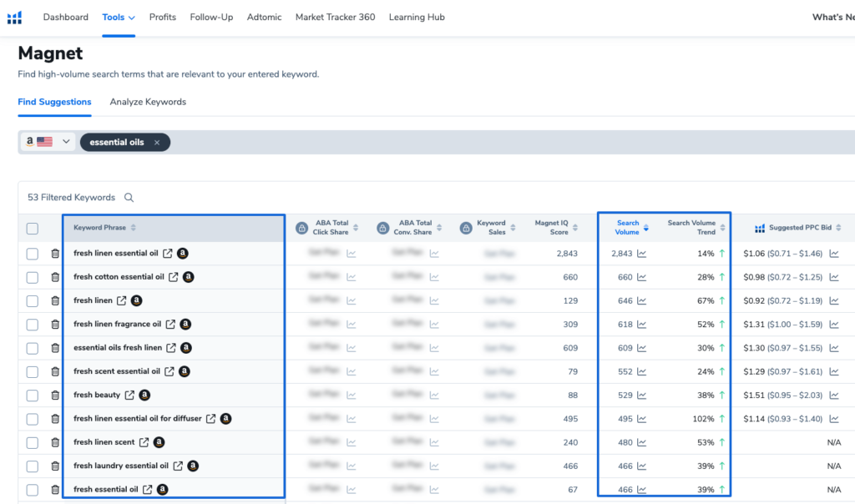This screenshot has height=504, width=855.
Task: Click trash icon for 'fresh beauty' row
Action: (55, 395)
